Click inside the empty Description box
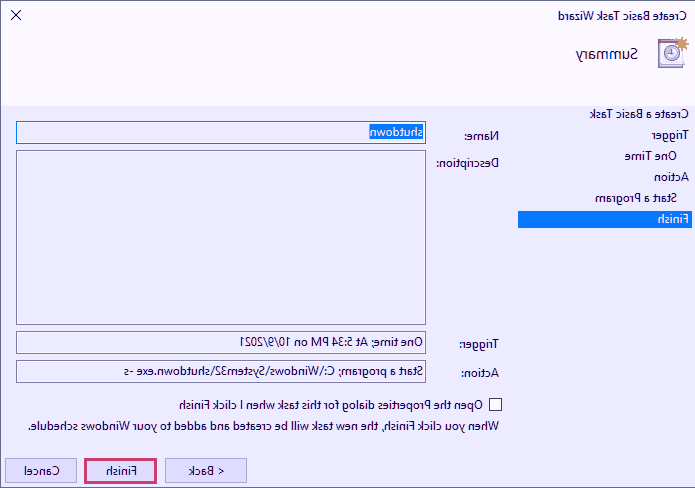695x488 pixels. pyautogui.click(x=220, y=237)
